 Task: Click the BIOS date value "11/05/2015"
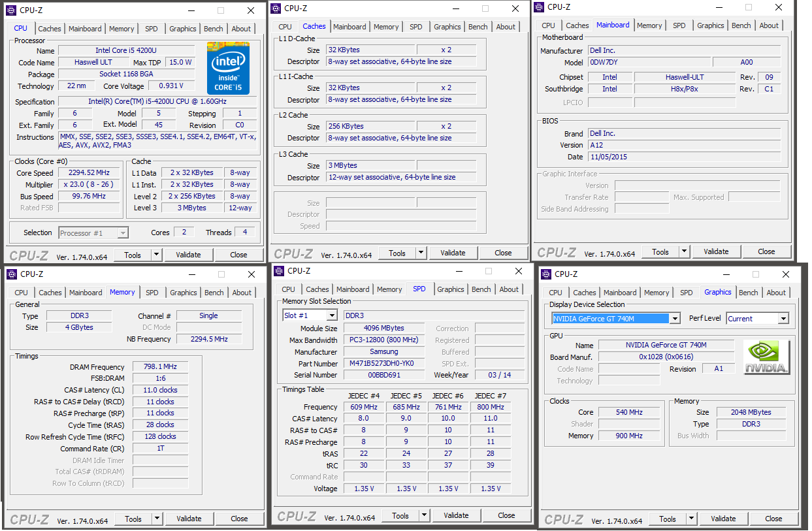pos(684,157)
